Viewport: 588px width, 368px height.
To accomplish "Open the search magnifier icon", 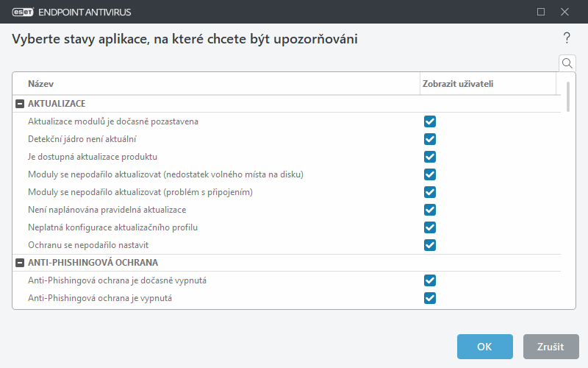I will [x=567, y=63].
